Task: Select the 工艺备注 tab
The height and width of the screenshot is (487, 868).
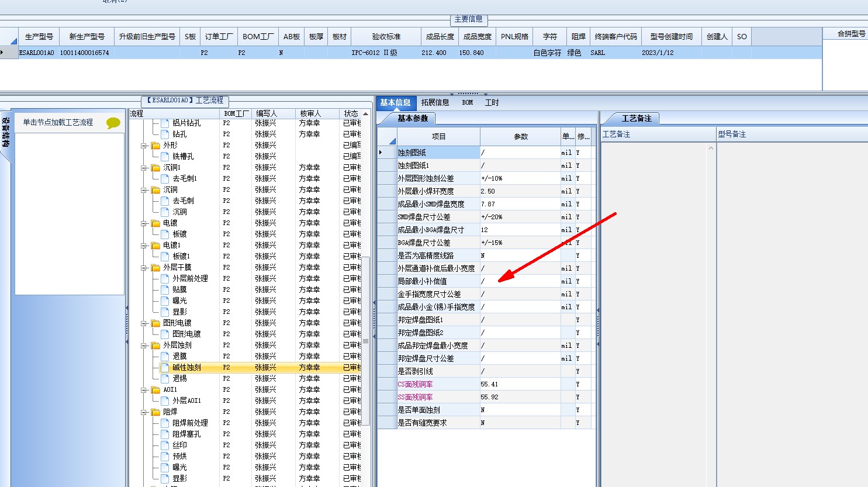Action: click(x=637, y=119)
